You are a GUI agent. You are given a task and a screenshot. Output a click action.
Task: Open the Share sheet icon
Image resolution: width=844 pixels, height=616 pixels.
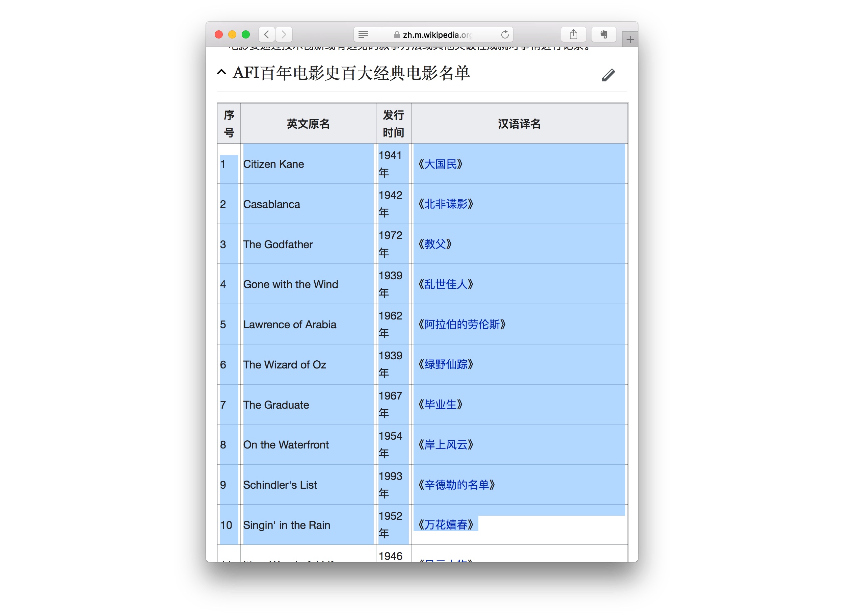click(573, 35)
